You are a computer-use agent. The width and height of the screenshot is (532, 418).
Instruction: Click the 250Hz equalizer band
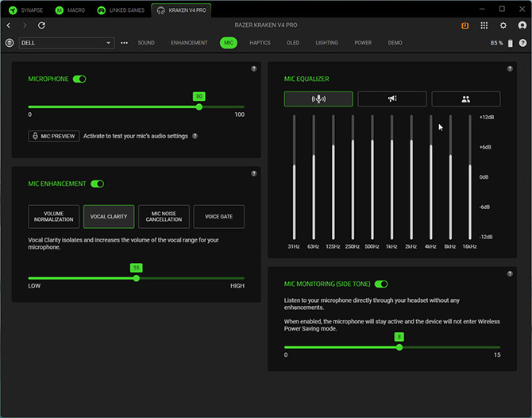(x=353, y=177)
